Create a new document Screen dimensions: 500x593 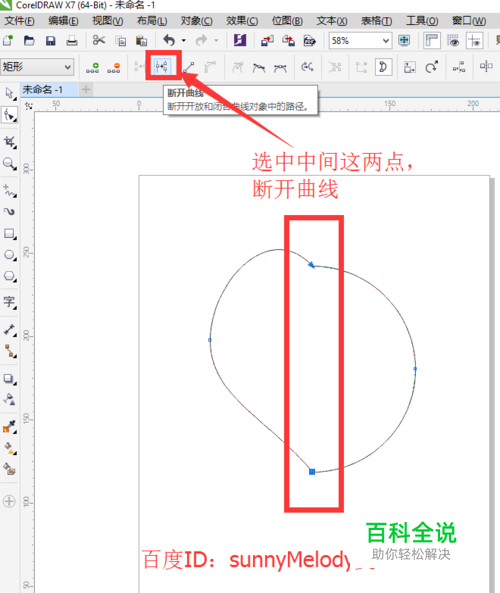(x=8, y=40)
